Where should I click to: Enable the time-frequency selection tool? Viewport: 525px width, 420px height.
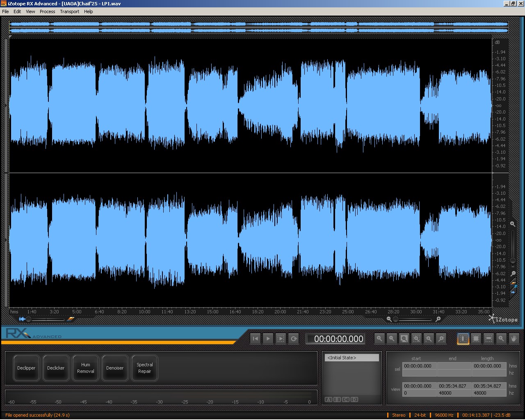pos(476,339)
